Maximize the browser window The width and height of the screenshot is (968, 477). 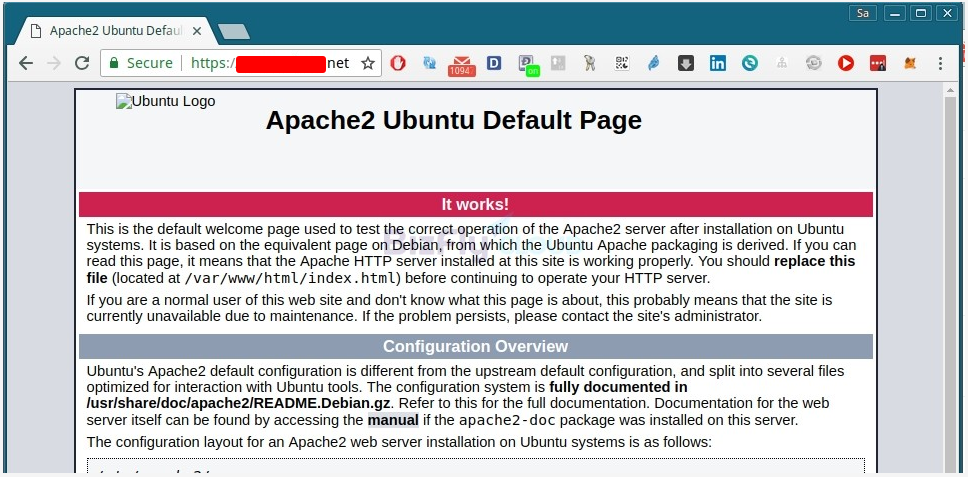tap(920, 12)
